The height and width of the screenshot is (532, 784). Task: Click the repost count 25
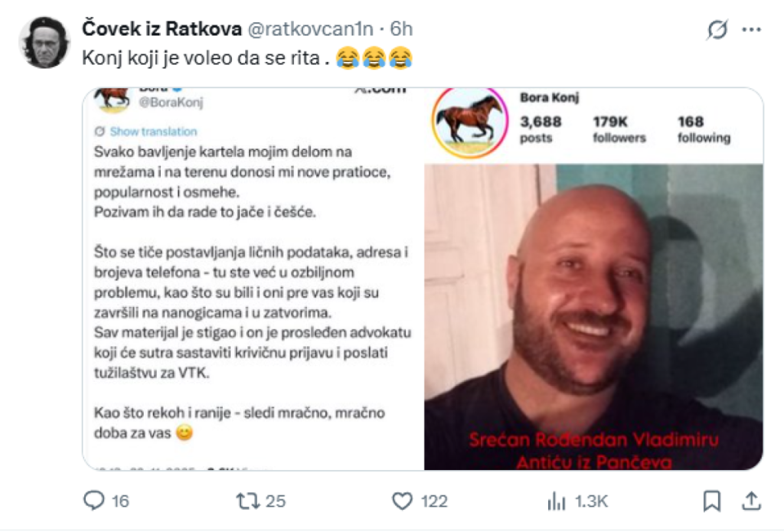(x=276, y=501)
